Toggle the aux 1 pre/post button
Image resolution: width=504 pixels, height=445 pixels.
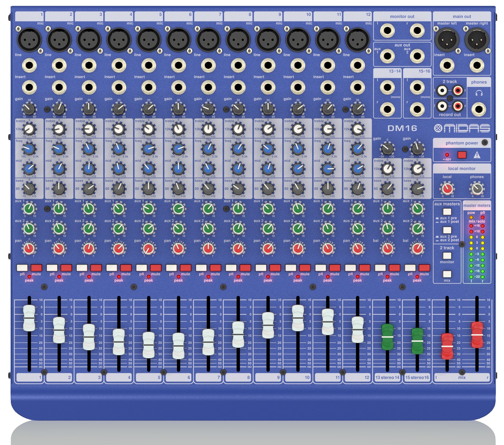coord(447,212)
